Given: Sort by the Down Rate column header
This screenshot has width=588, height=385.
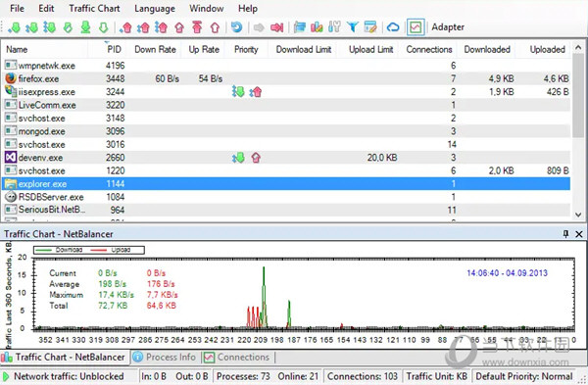Looking at the screenshot, I should pos(155,50).
